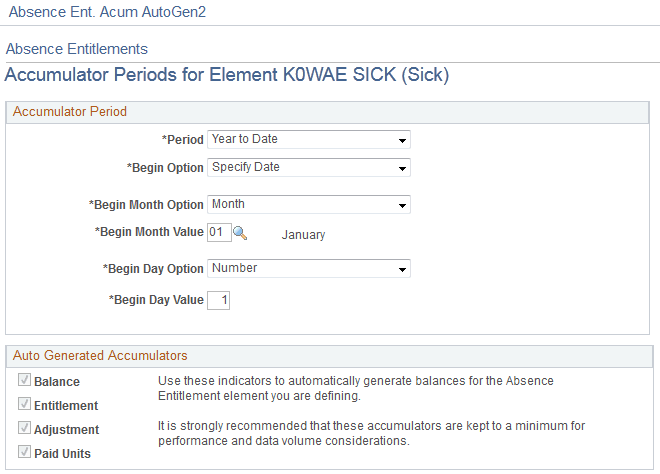Click the Begin Month Value input field
Screen dimensions: 660x474
tap(218, 233)
